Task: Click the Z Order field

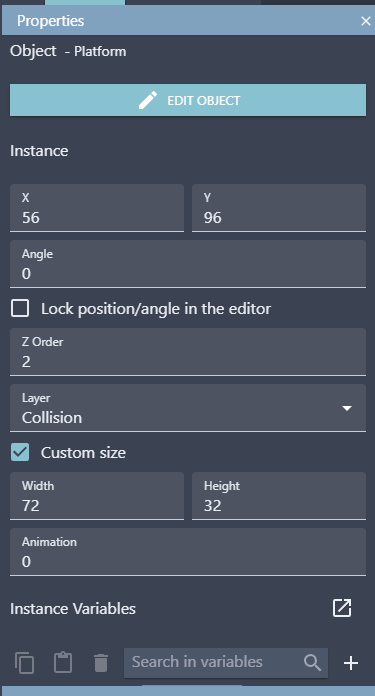Action: point(188,352)
